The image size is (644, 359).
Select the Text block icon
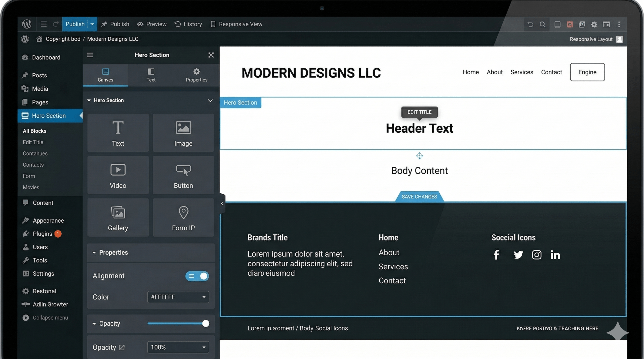pos(118,133)
